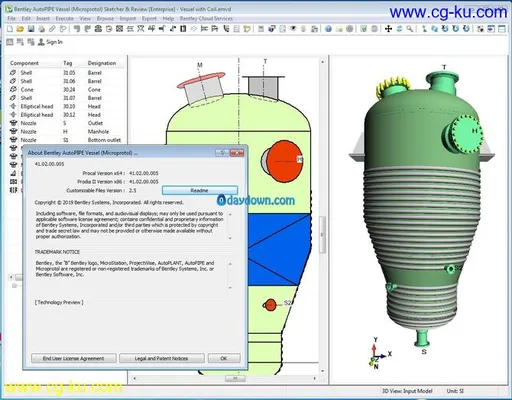Sort by the Tag column header
This screenshot has width=512, height=400.
click(67, 63)
